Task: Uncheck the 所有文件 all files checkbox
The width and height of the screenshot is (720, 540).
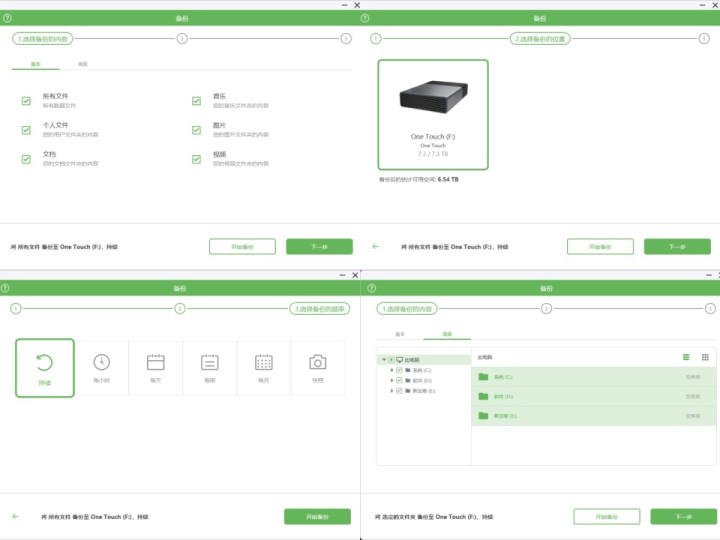Action: [26, 101]
